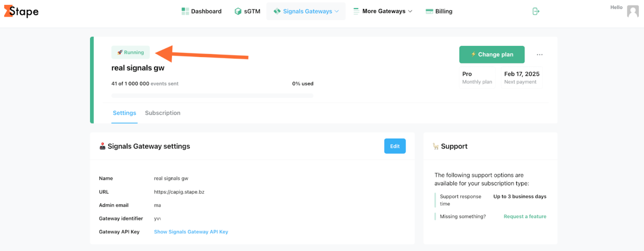This screenshot has width=644, height=251.
Task: Click the Change plan button
Action: [x=492, y=55]
